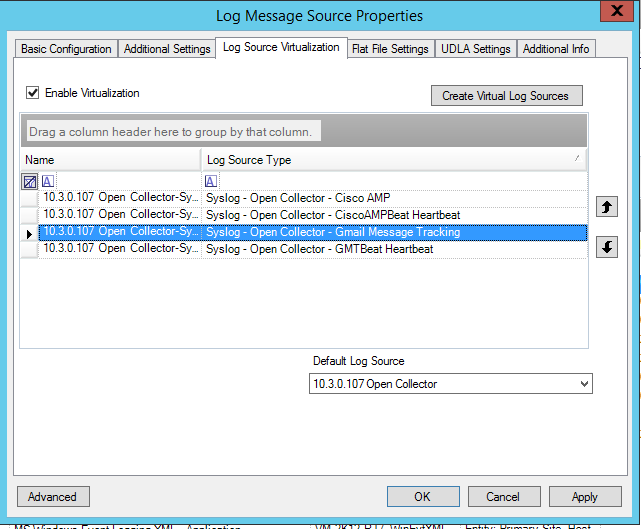
Task: Click the Log Source Type filter operator icon
Action: click(x=211, y=181)
